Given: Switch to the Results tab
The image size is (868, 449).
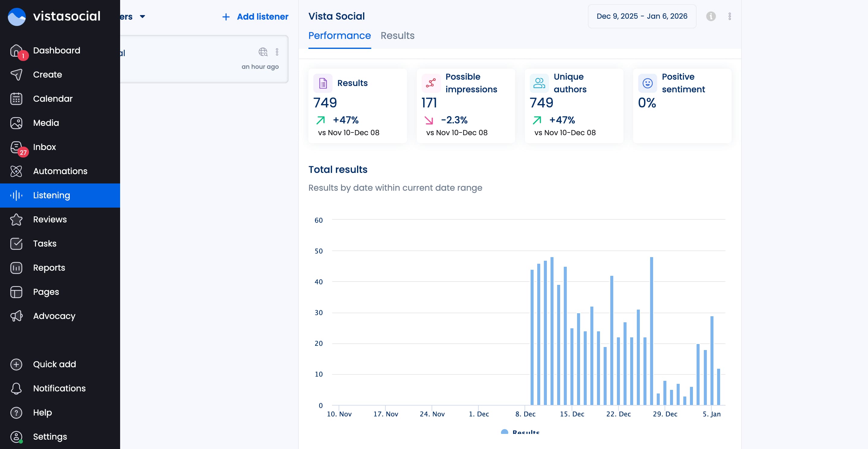Looking at the screenshot, I should (397, 36).
